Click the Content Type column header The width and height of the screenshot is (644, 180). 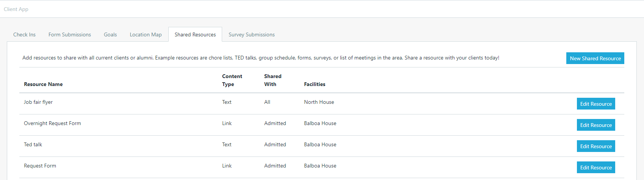tap(232, 80)
